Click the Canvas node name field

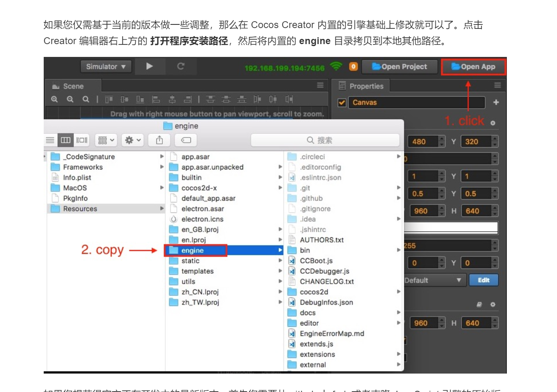coord(417,103)
